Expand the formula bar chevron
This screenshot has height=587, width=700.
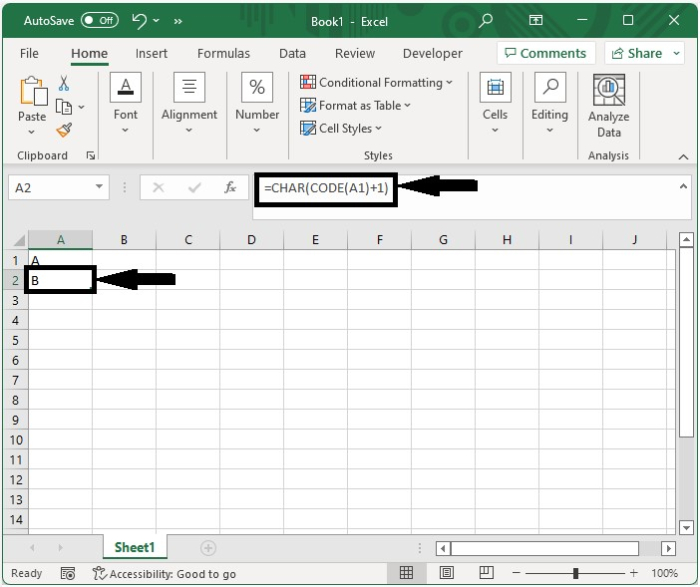pos(683,186)
